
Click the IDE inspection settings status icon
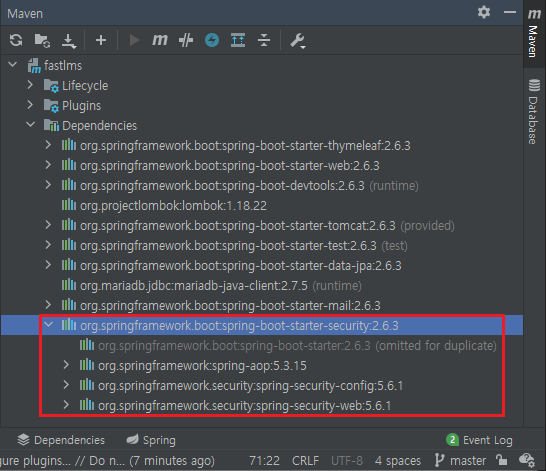click(x=527, y=460)
